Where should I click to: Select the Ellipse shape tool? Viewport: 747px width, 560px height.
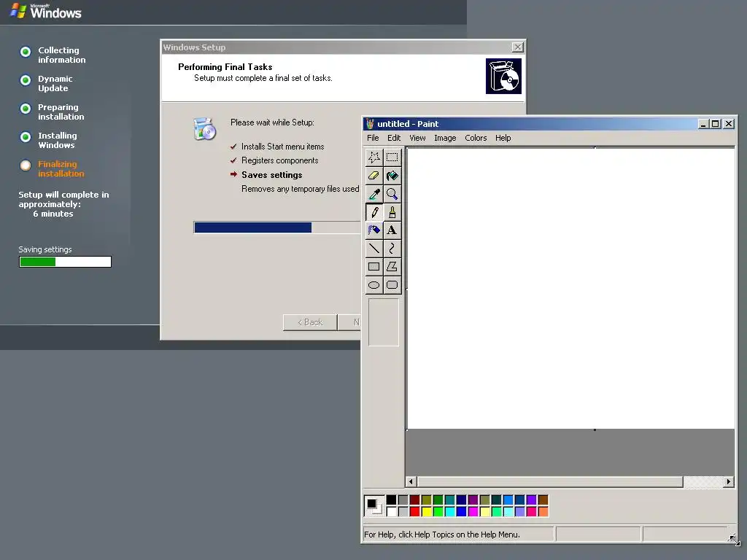pos(374,285)
